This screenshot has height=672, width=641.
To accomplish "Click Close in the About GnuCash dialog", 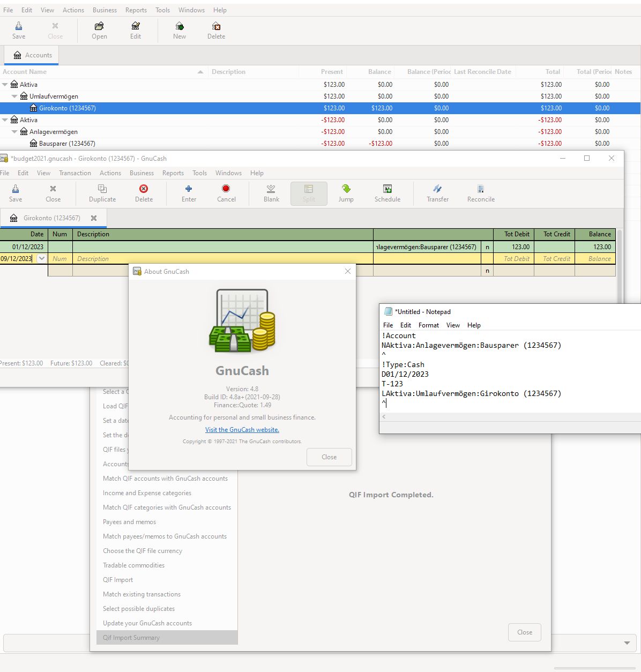I will [x=329, y=457].
